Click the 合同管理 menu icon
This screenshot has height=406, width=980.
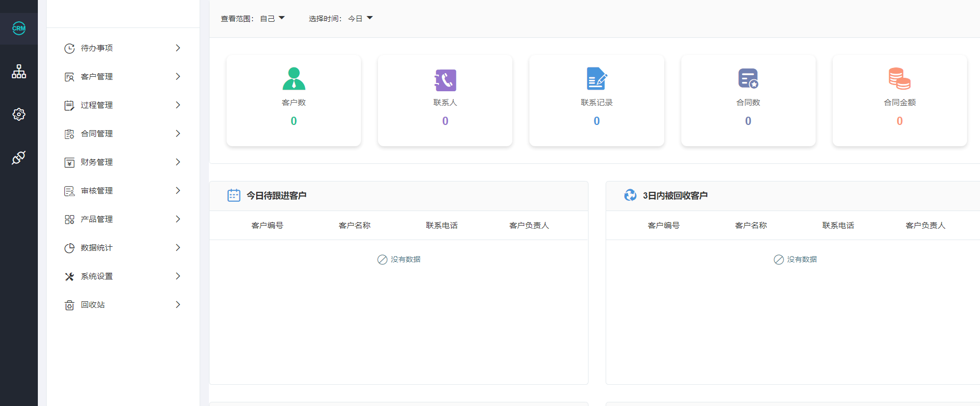pyautogui.click(x=69, y=134)
